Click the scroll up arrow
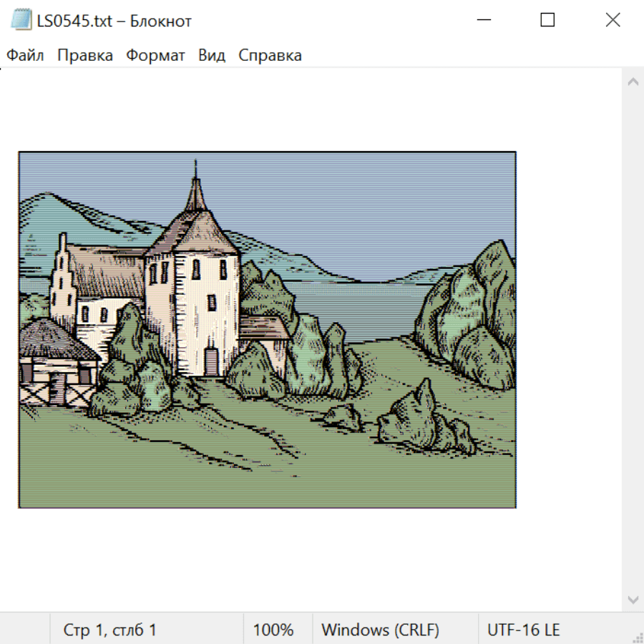The width and height of the screenshot is (644, 644). pyautogui.click(x=633, y=82)
